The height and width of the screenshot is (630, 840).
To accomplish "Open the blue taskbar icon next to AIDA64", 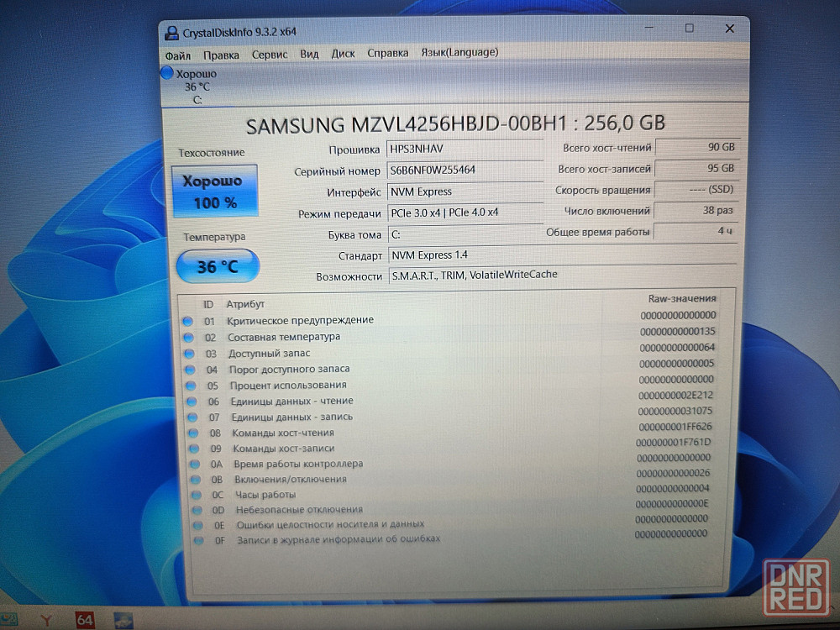I will click(123, 621).
